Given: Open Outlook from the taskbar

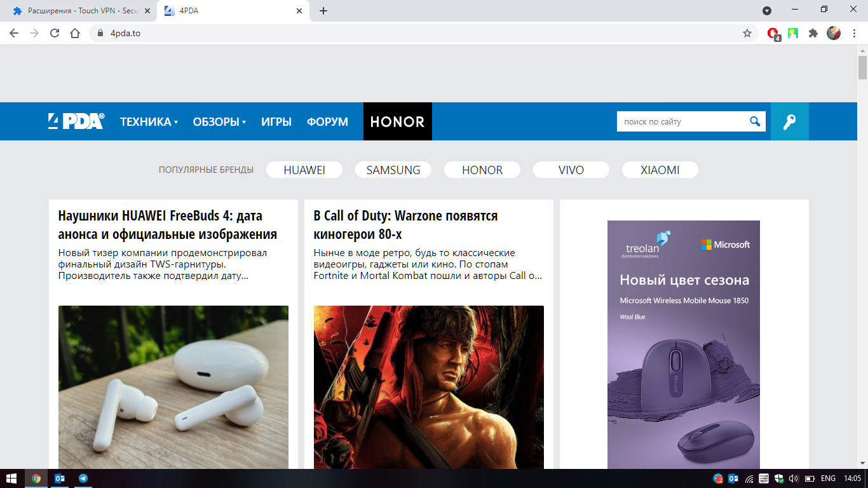Looking at the screenshot, I should [60, 478].
